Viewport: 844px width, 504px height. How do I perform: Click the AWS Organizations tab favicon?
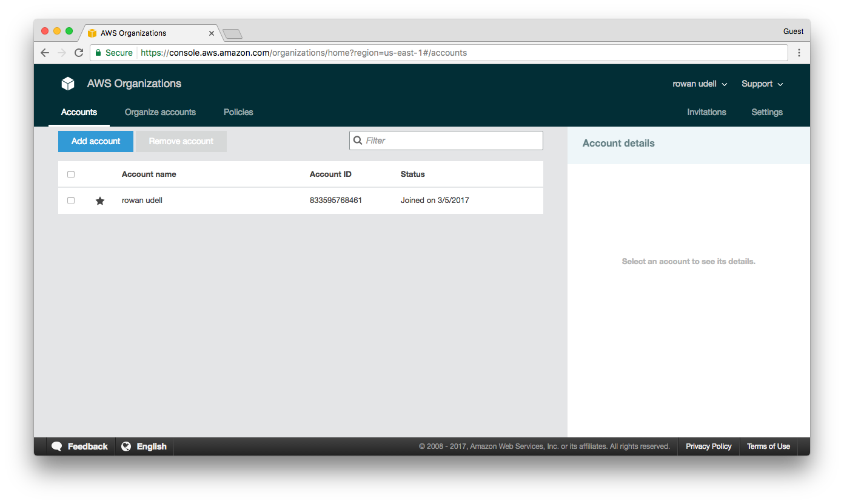click(92, 33)
